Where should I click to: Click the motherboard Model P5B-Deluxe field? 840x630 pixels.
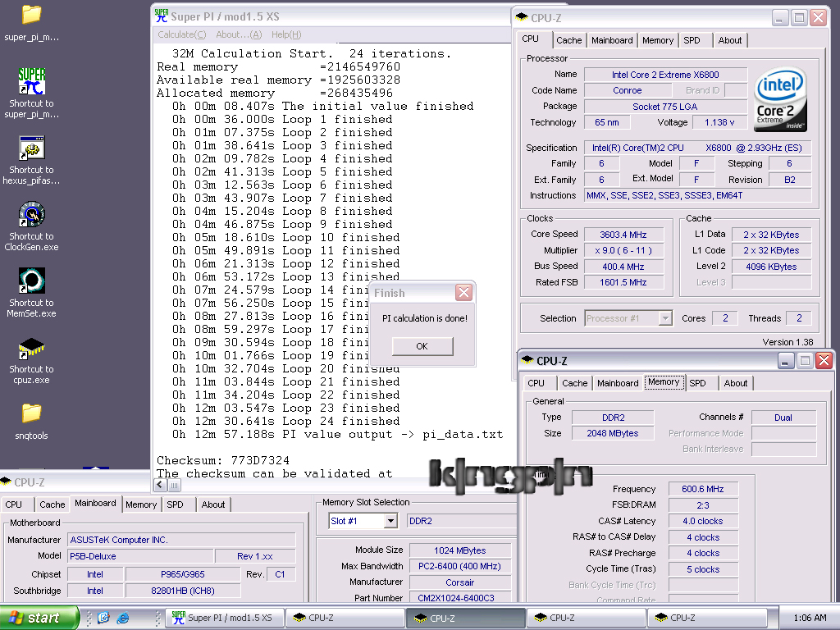pos(140,556)
